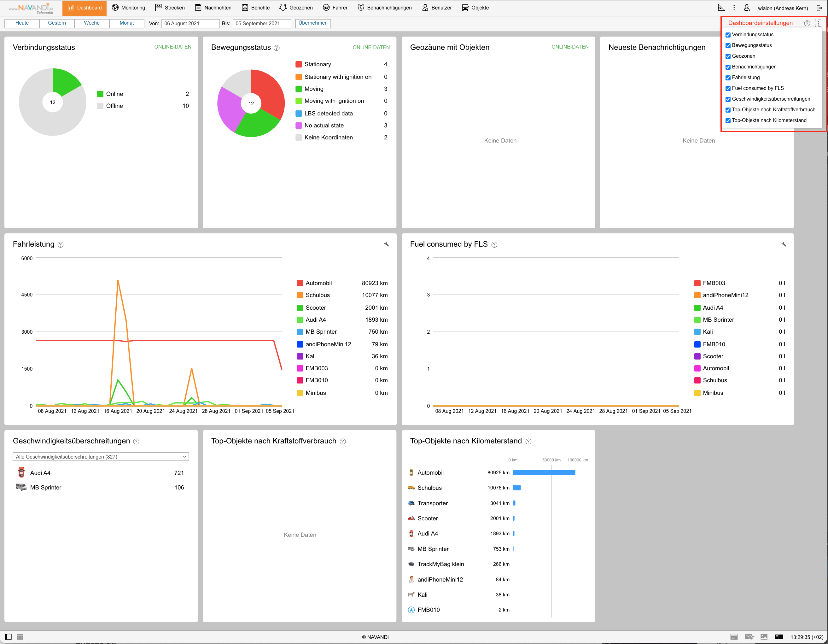Click the image icon in bottom bar
The height and width of the screenshot is (644, 828).
click(x=764, y=637)
